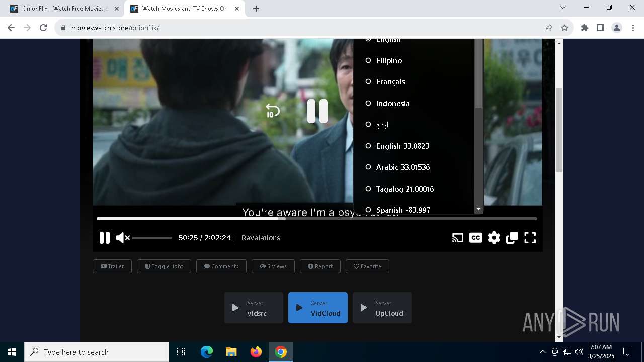Toggle Chrome side panel icon
Screen dimensions: 644x362
click(601, 28)
